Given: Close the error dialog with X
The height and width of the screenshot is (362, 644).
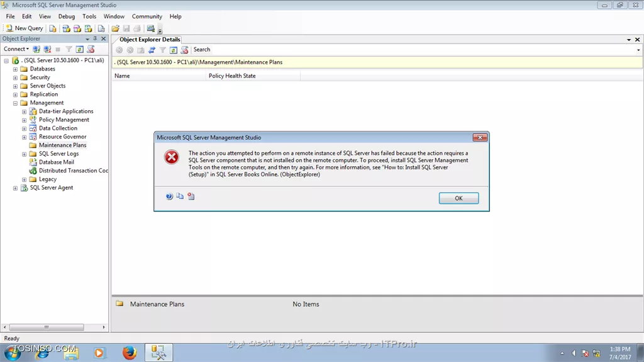Looking at the screenshot, I should click(480, 137).
